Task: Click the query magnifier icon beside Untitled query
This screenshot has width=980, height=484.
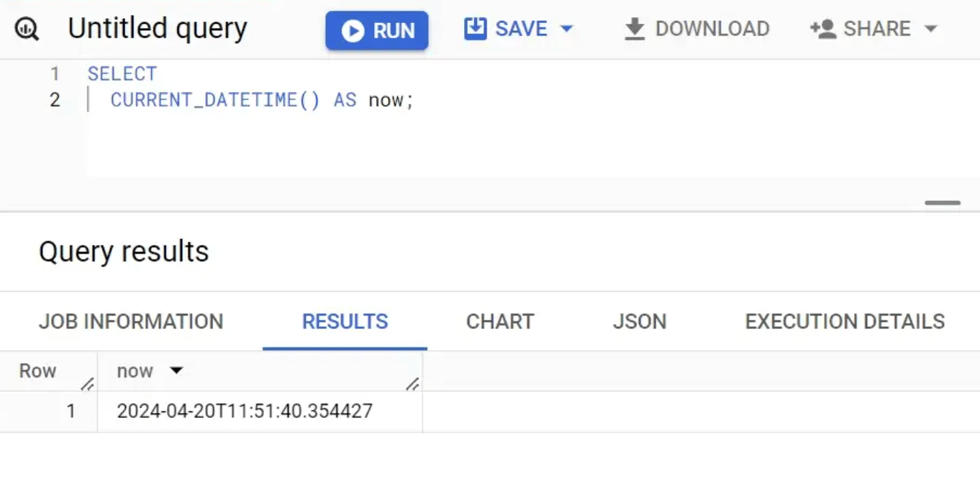Action: (x=27, y=30)
